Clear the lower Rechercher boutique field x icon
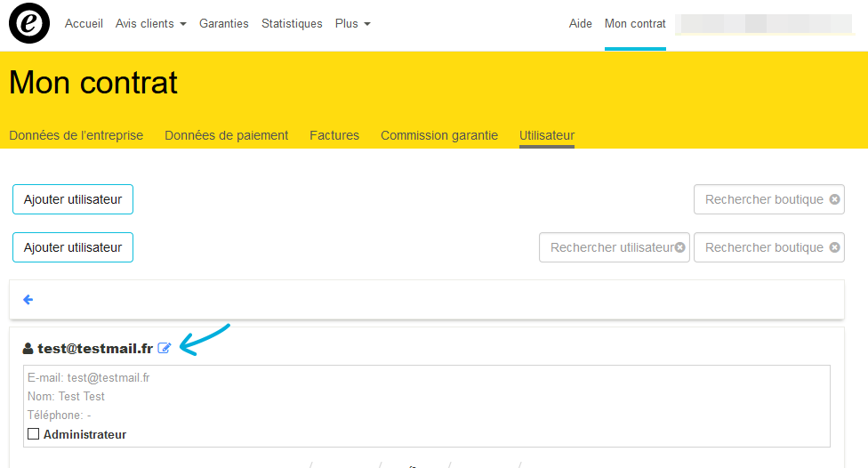Viewport: 868px width, 468px height. 835,247
